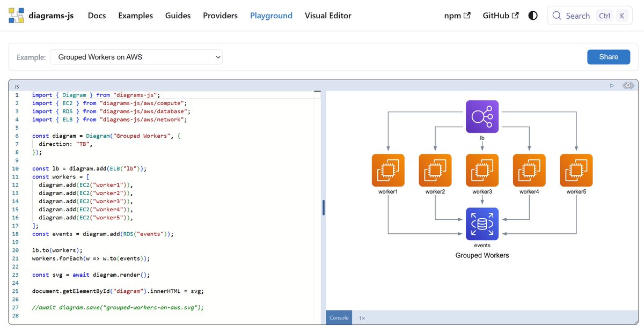This screenshot has width=644, height=333.
Task: Click the external link icon beside GitHub
Action: click(515, 16)
